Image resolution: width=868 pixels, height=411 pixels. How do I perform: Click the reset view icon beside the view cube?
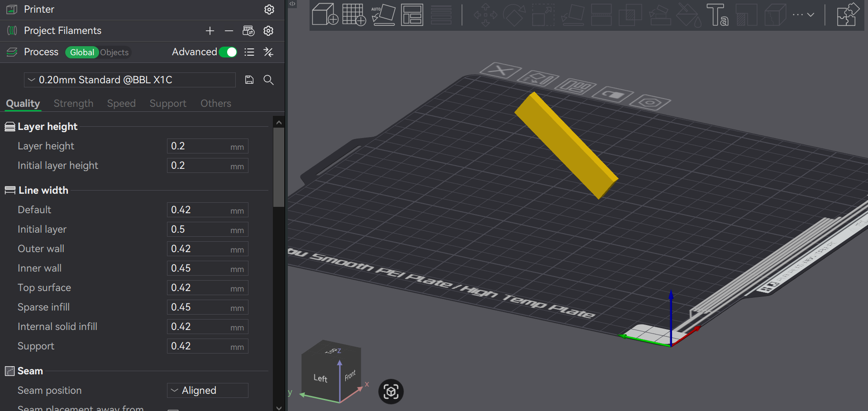click(391, 392)
